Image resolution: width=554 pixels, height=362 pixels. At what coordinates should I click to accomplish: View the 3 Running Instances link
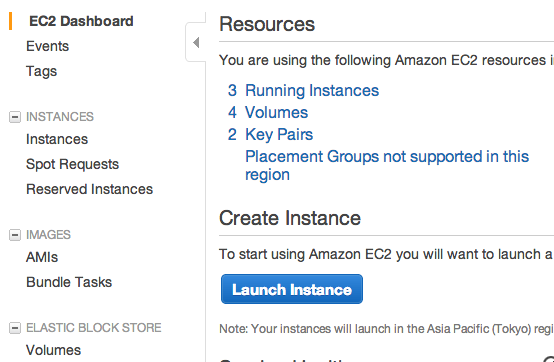(303, 90)
